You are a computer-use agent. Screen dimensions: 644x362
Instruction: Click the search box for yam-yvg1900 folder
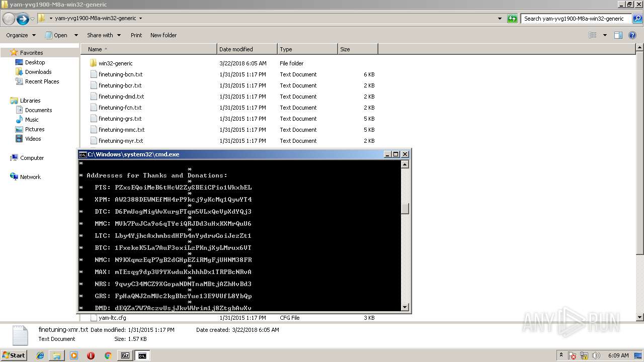click(x=575, y=19)
